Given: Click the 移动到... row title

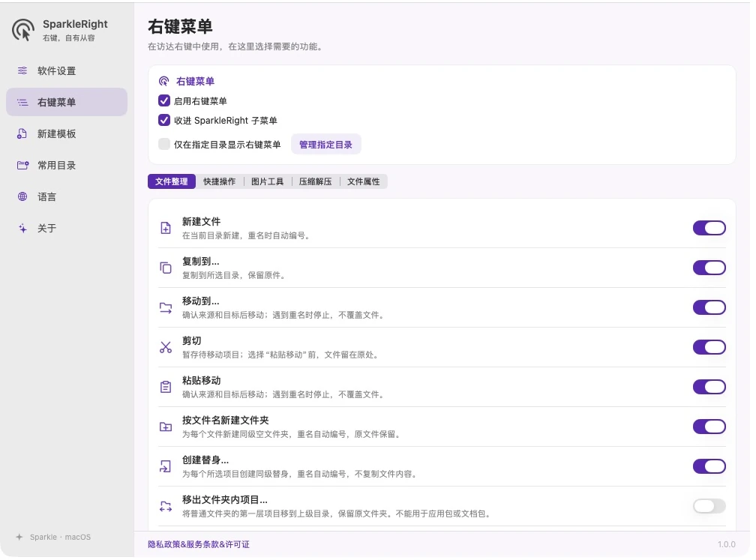Looking at the screenshot, I should pyautogui.click(x=200, y=301).
